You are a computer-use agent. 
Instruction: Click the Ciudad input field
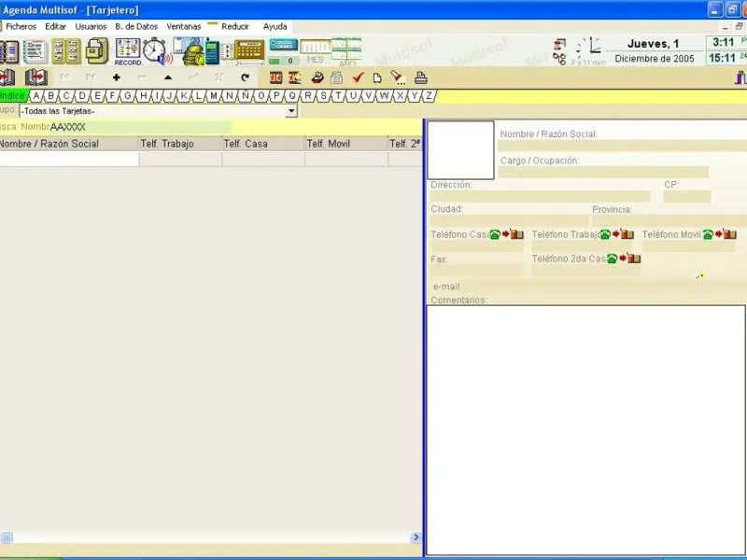click(x=509, y=220)
